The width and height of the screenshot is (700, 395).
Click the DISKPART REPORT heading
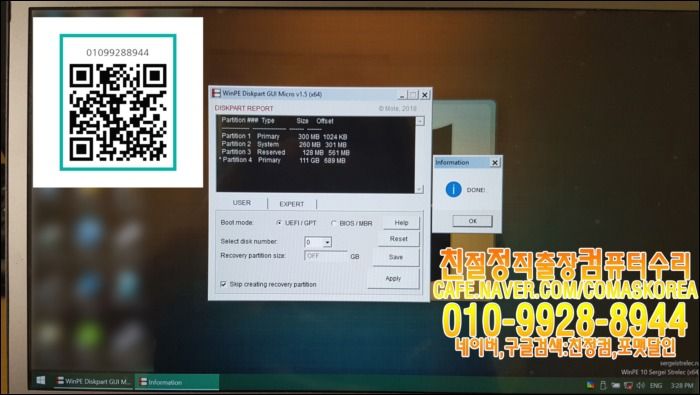pyautogui.click(x=244, y=108)
